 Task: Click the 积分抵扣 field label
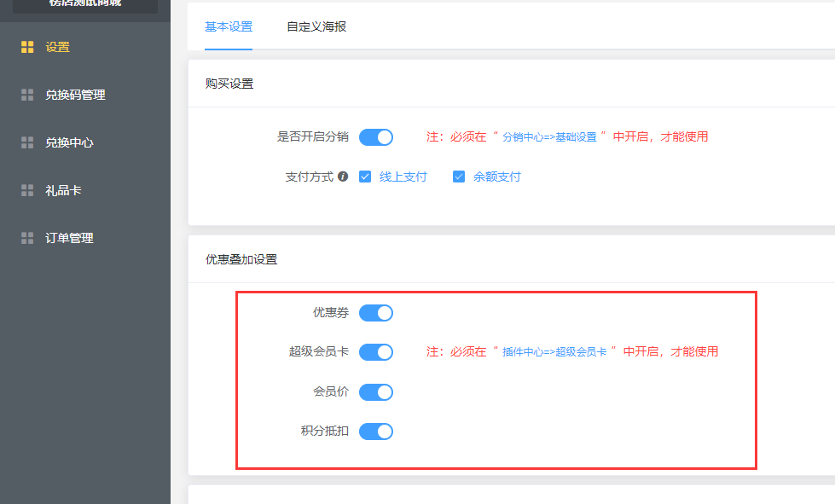click(325, 431)
